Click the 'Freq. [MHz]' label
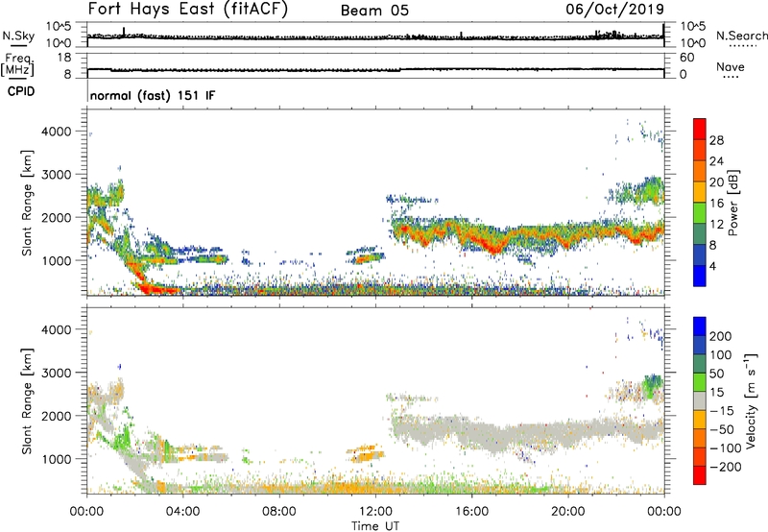The image size is (768, 532). click(18, 64)
